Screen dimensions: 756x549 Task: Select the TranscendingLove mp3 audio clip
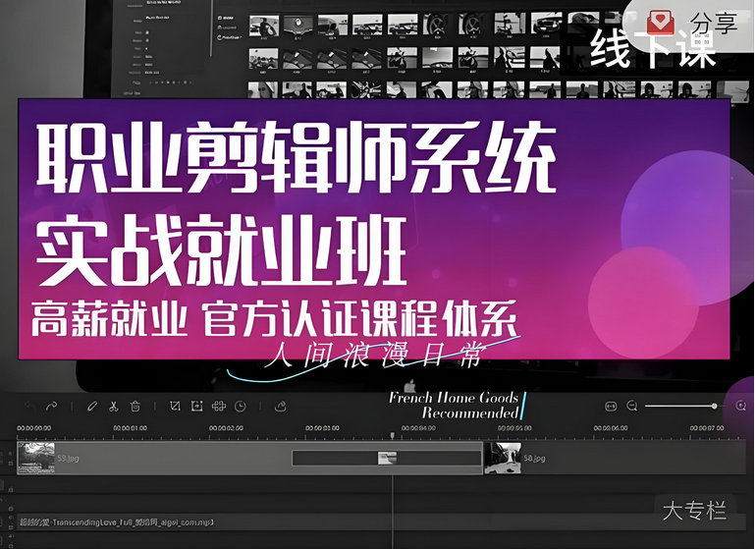[118, 522]
